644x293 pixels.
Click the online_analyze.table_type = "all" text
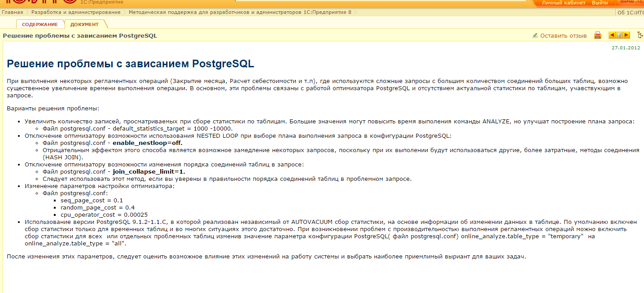click(76, 244)
